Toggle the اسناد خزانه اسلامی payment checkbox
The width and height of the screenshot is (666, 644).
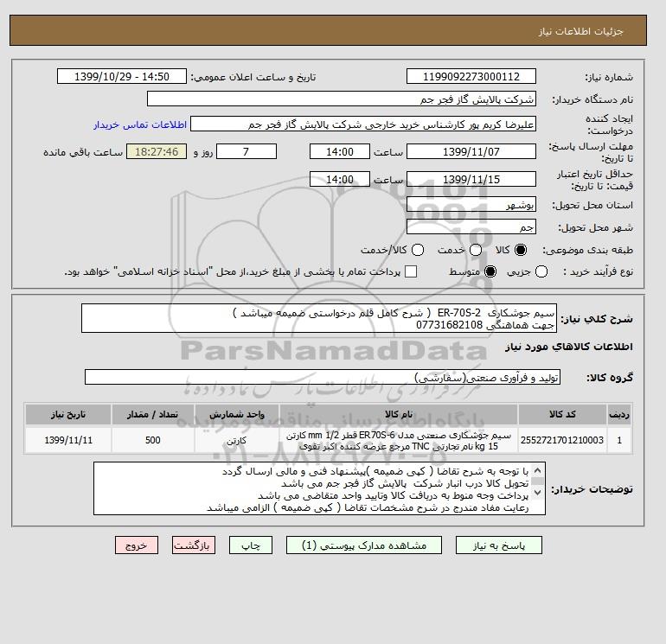[411, 271]
